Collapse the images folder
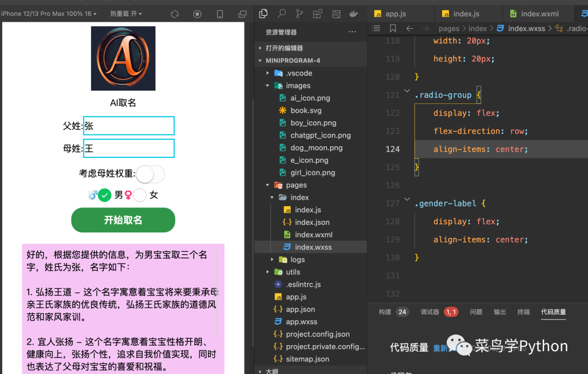 (298, 85)
